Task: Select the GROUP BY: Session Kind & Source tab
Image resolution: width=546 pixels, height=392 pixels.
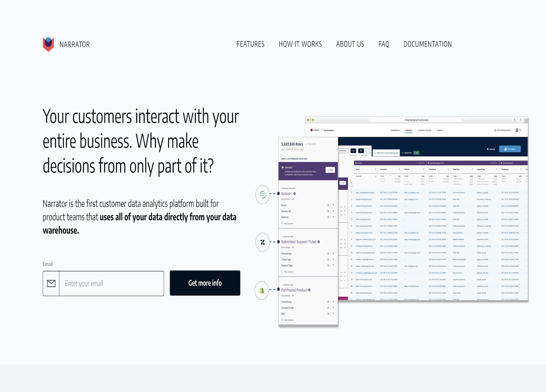Action: pyautogui.click(x=386, y=153)
